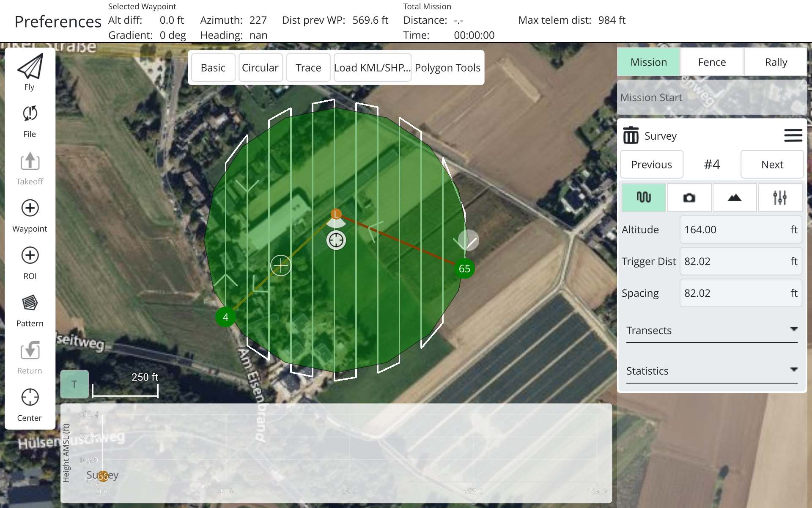Toggle the T terrain profile button
The image size is (812, 508).
[x=74, y=384]
